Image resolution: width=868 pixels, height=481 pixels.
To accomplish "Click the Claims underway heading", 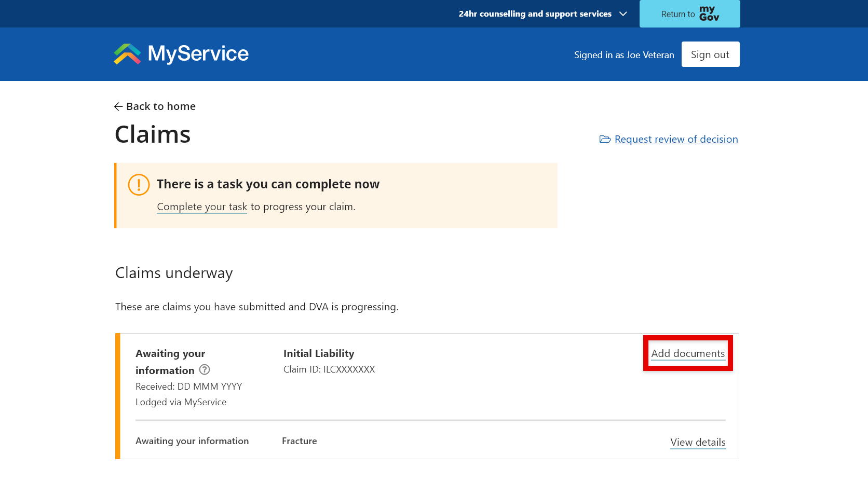I will [174, 273].
